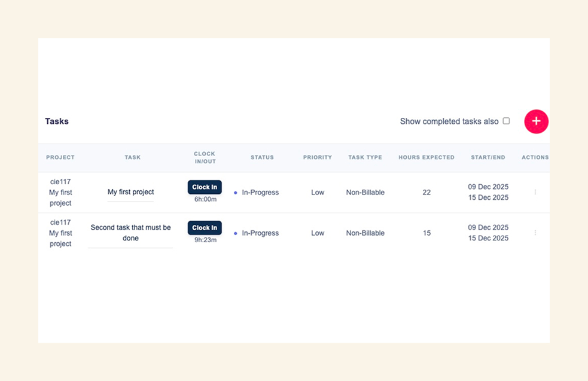Screen dimensions: 588x381
Task: Click the 6h:00m logged time label
Action: [204, 198]
